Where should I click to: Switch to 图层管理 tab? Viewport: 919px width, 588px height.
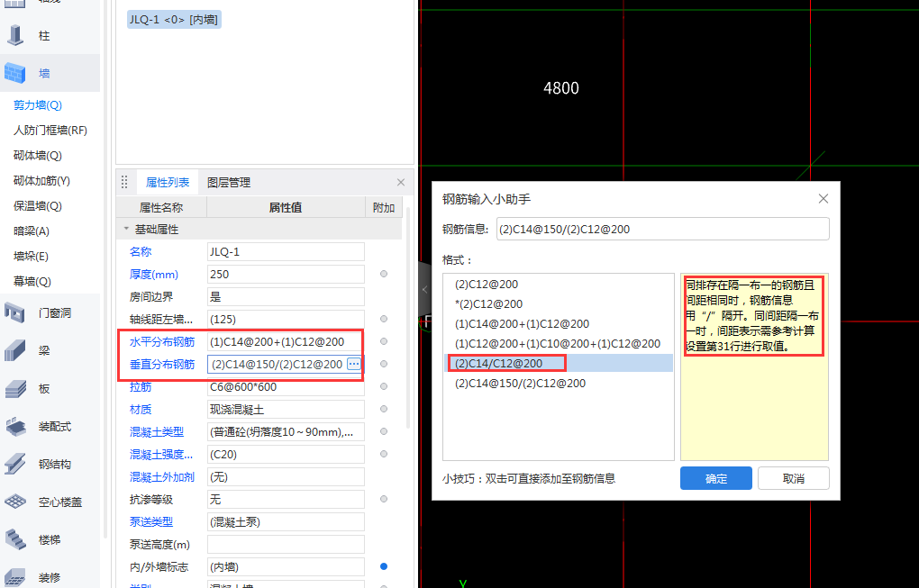[x=229, y=182]
